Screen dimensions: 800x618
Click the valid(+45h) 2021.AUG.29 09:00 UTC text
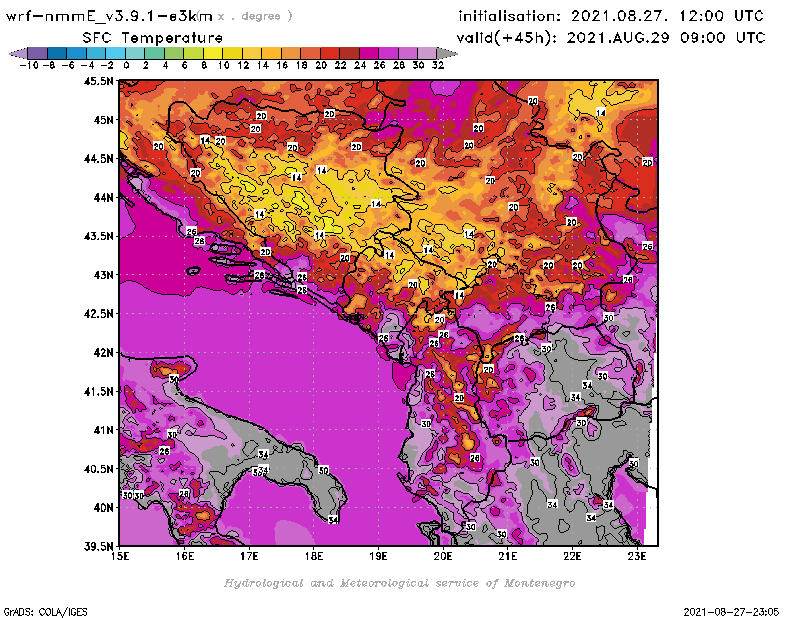(x=611, y=38)
